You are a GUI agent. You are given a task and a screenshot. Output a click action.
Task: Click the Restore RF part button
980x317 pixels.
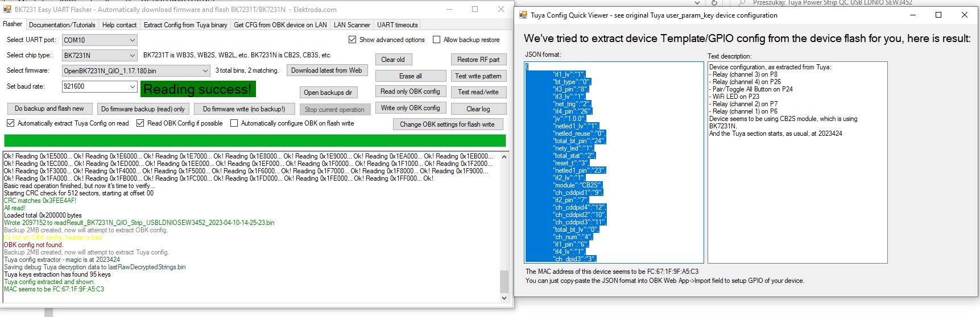(478, 60)
